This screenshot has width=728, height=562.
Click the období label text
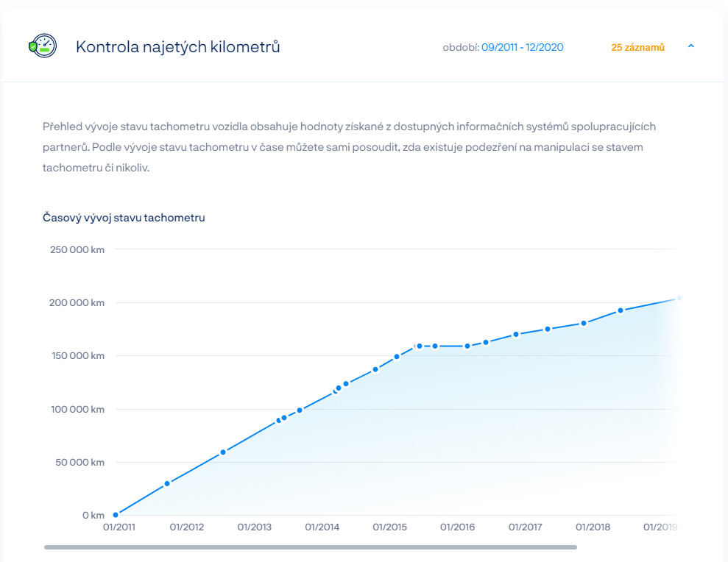(x=461, y=47)
